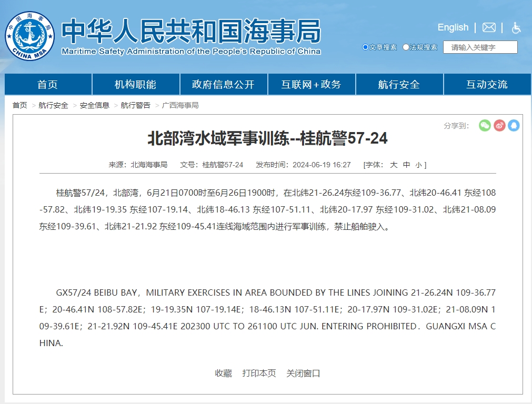Go to 互联网+政务 section
532x404 pixels.
(311, 85)
